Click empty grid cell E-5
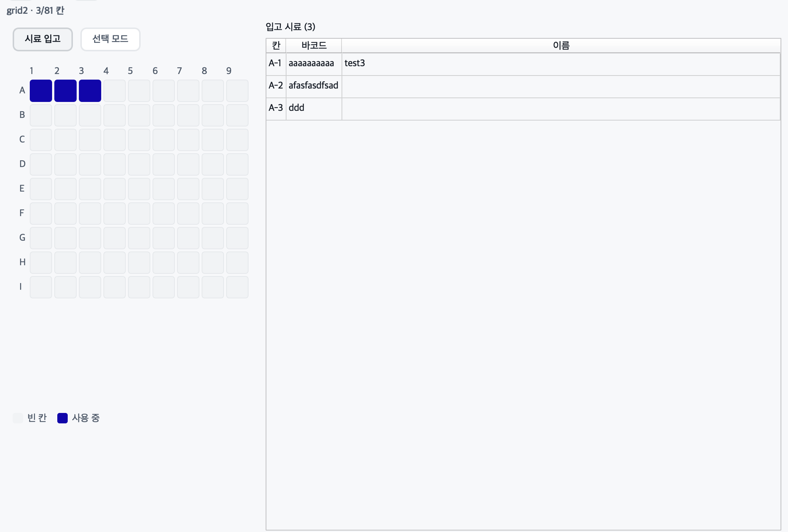The height and width of the screenshot is (532, 788). [x=139, y=189]
